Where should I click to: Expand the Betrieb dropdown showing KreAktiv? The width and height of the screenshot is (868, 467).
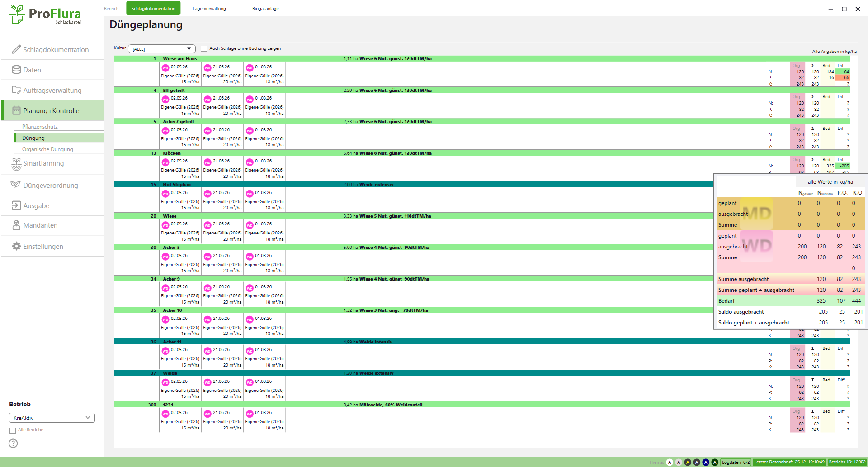(52, 418)
